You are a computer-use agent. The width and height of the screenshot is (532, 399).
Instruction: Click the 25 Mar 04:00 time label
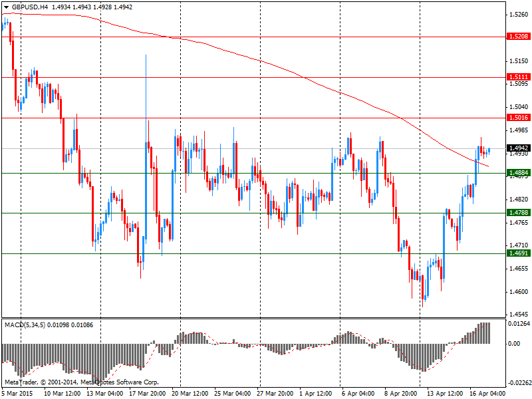pyautogui.click(x=233, y=394)
